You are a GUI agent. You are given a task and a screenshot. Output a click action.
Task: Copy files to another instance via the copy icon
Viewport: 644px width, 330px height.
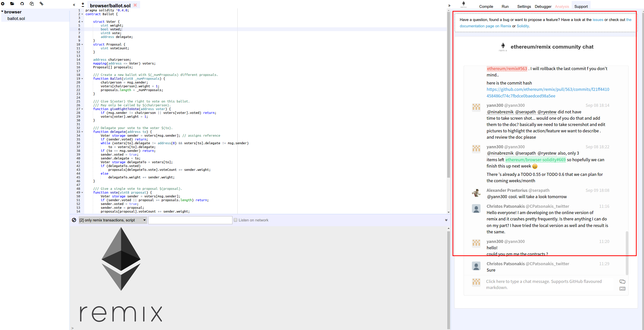coord(32,4)
